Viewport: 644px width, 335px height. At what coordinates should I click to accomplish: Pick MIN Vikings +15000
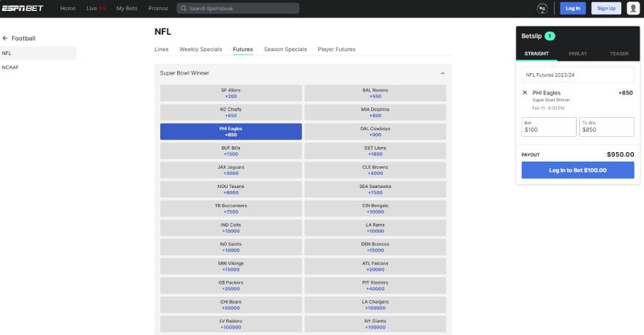pos(231,266)
